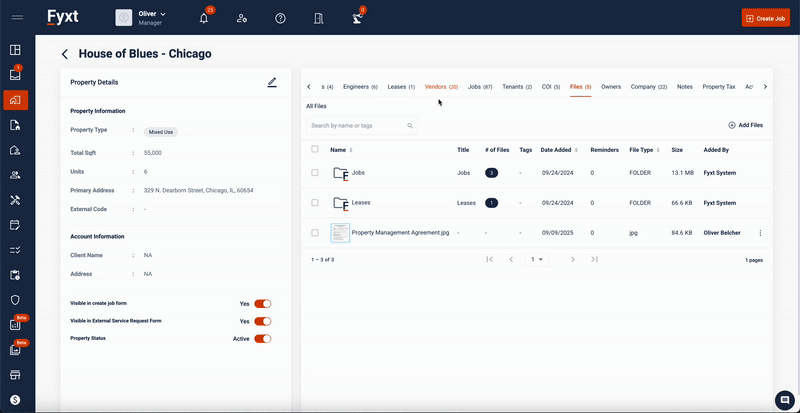Go to the previous page arrow
The width and height of the screenshot is (800, 413).
tap(511, 259)
